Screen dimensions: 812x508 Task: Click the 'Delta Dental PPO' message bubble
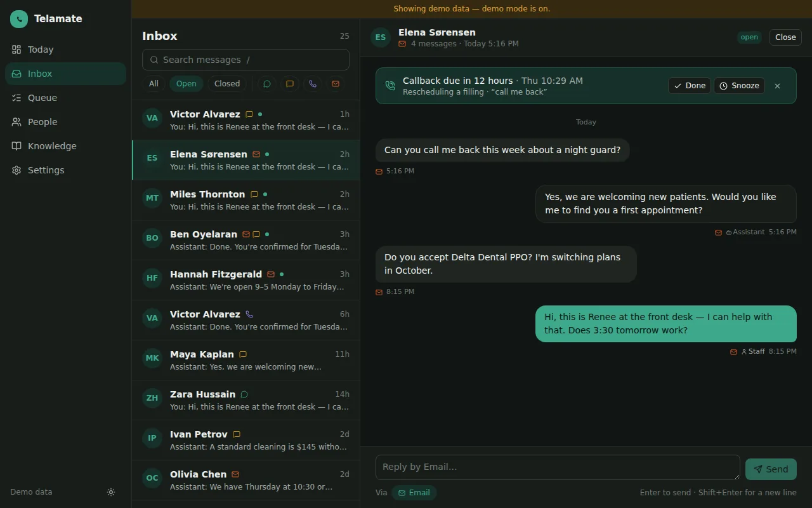point(506,264)
